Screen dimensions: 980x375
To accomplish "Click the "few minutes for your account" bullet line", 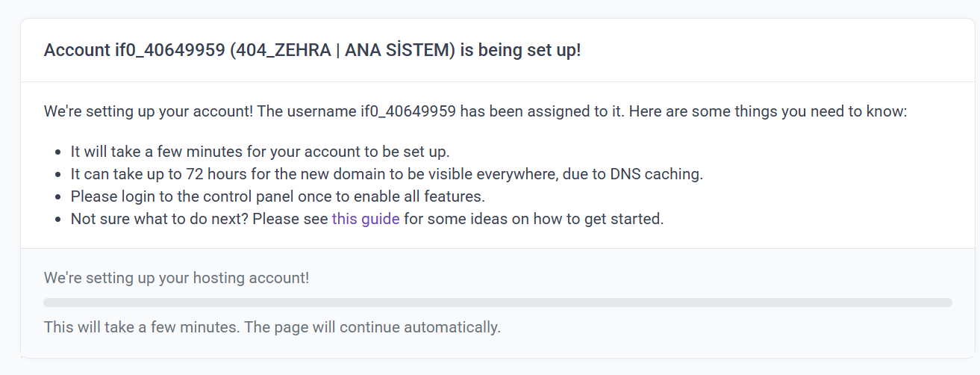I will tap(260, 152).
